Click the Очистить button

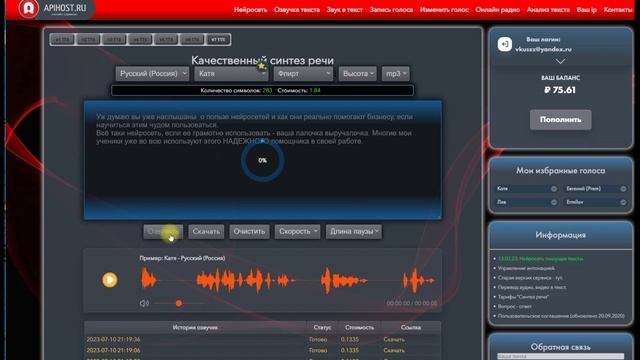point(249,231)
